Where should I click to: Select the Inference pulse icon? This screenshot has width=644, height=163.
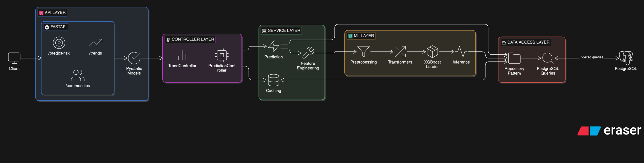tap(461, 52)
